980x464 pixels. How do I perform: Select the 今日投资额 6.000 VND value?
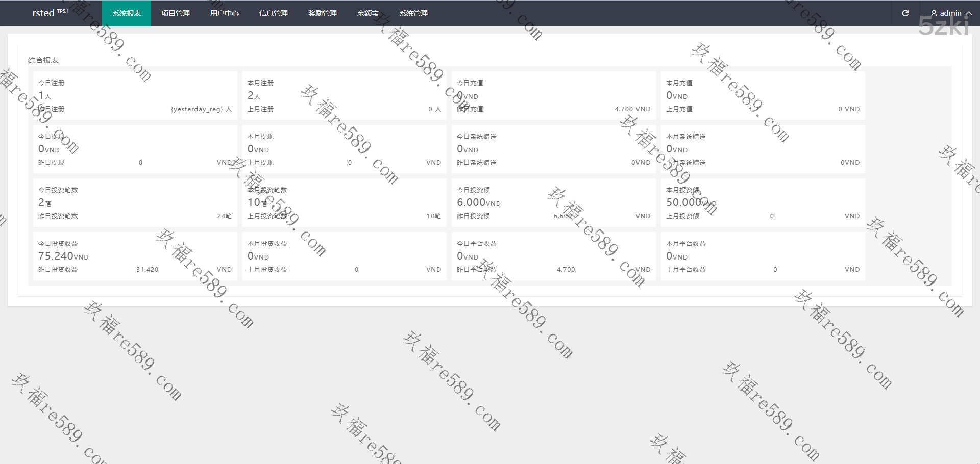[x=478, y=202]
